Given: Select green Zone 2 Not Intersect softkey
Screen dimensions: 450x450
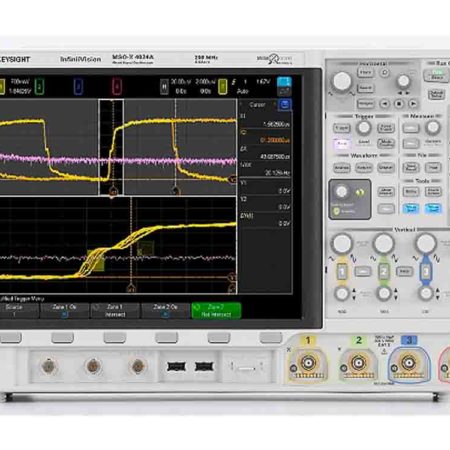Looking at the screenshot, I should pos(216,310).
